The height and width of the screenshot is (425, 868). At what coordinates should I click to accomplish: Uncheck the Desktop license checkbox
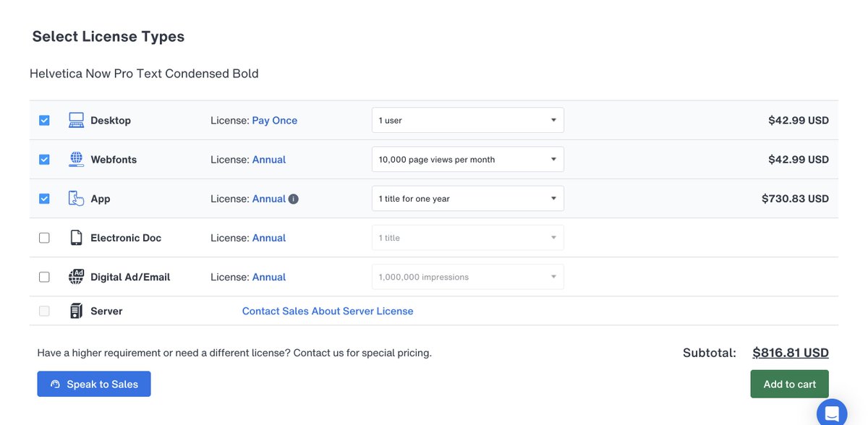point(44,121)
